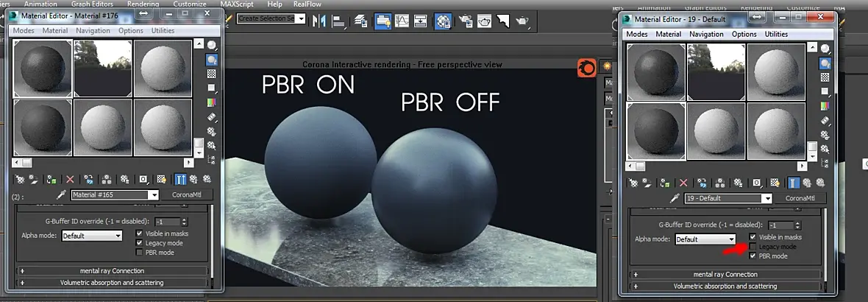Image resolution: width=868 pixels, height=302 pixels.
Task: Select second-row dark sphere slot in right editor
Action: [x=656, y=130]
